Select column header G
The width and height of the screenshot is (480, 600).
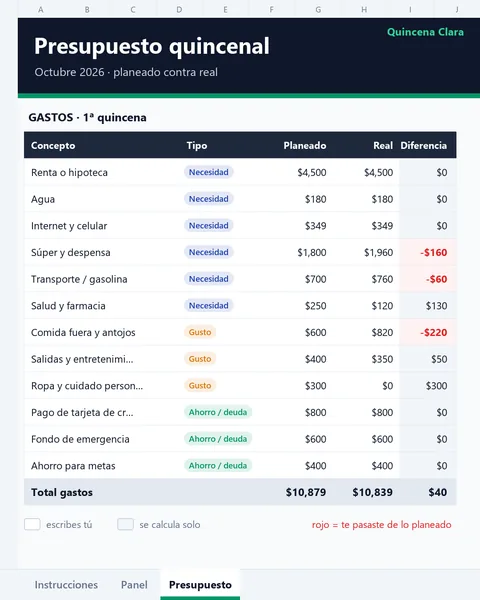tap(318, 10)
